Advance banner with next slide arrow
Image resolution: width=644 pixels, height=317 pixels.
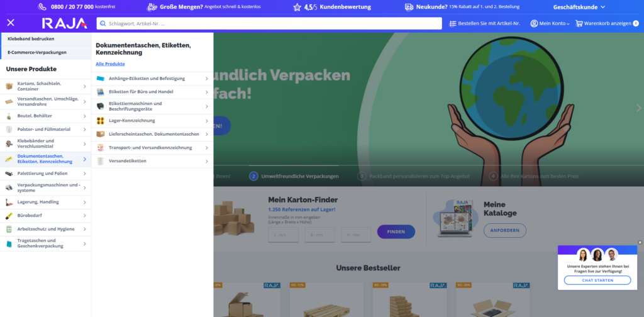(638, 108)
